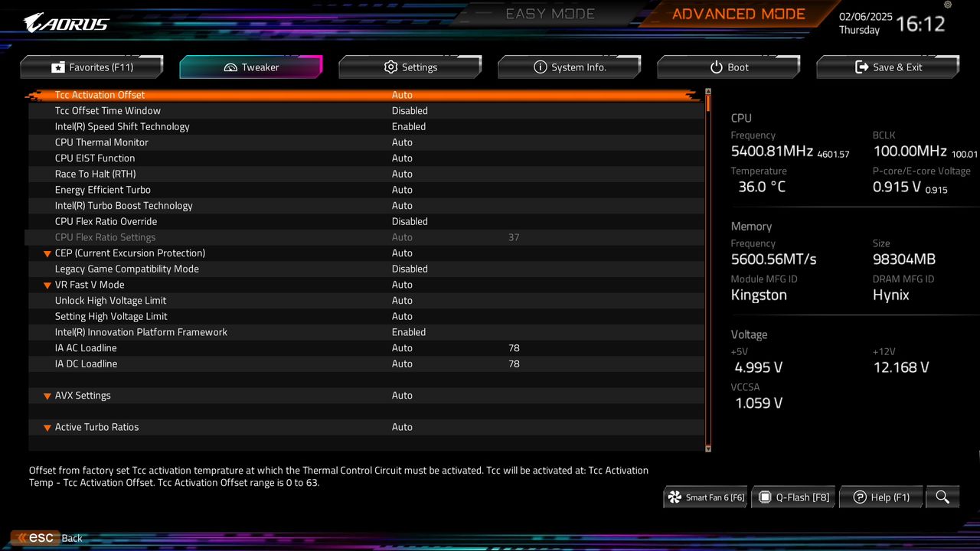Open the Favorites (F11) tab
This screenshot has width=980, height=551.
tap(92, 67)
